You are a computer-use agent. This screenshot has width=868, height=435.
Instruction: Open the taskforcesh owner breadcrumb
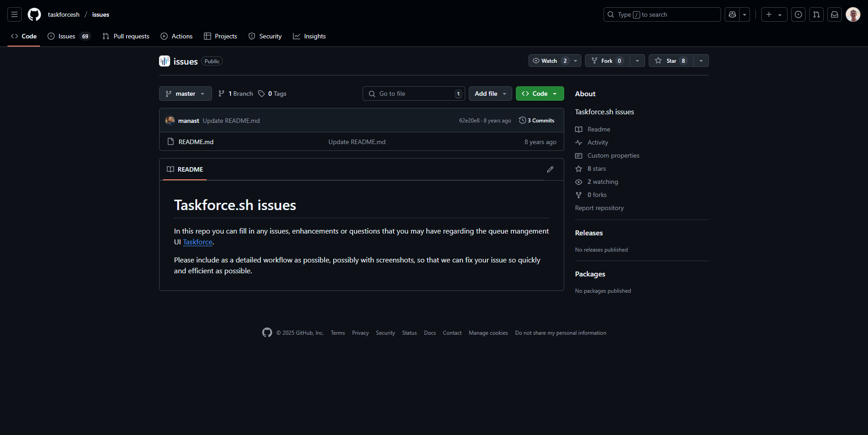(64, 14)
